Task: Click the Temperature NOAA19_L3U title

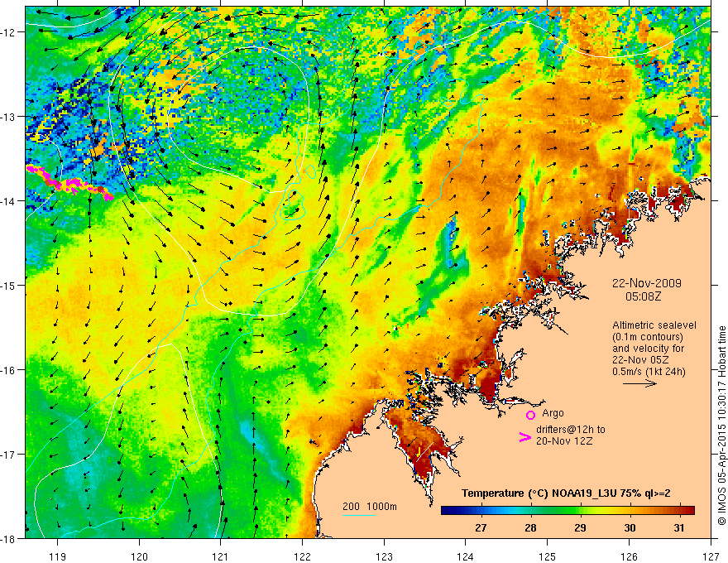Action: click(x=566, y=493)
